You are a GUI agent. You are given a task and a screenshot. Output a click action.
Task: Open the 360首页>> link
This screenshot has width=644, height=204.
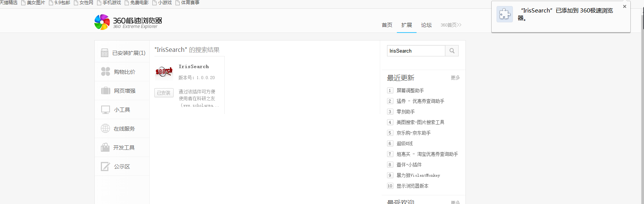(x=451, y=25)
